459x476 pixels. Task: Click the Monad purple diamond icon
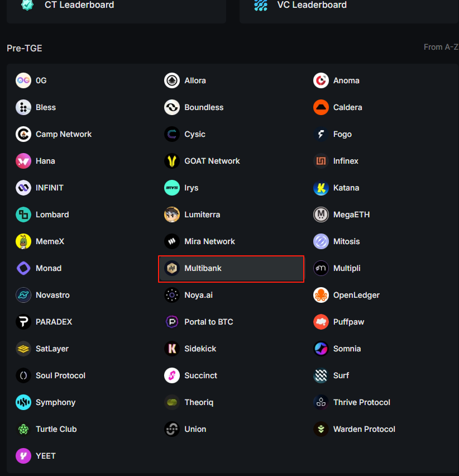(x=23, y=268)
